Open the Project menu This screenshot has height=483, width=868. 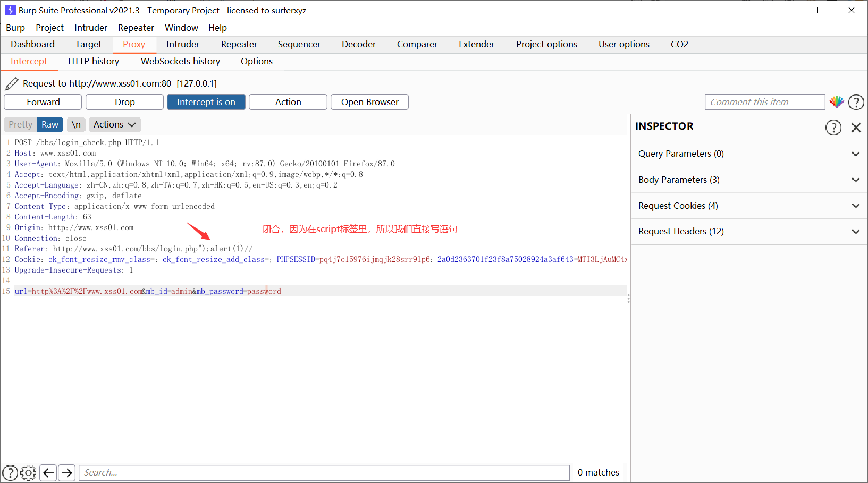(49, 28)
